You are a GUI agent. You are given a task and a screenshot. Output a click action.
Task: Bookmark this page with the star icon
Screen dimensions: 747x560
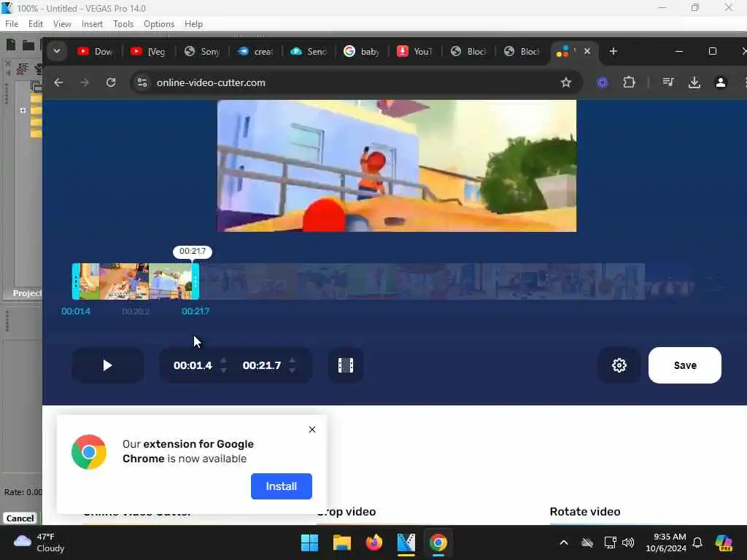tap(566, 82)
